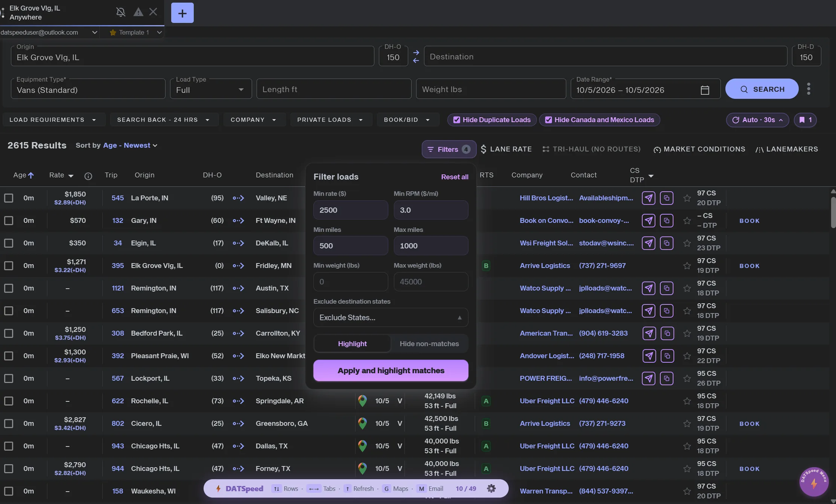Open MARKET CONDITIONS tab
This screenshot has height=504, width=836.
pos(699,149)
